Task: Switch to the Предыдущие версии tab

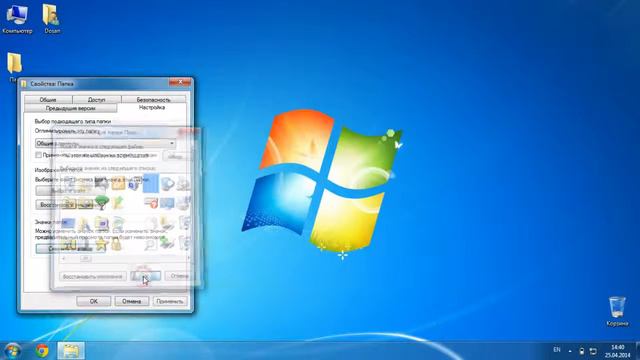Action: [x=71, y=109]
